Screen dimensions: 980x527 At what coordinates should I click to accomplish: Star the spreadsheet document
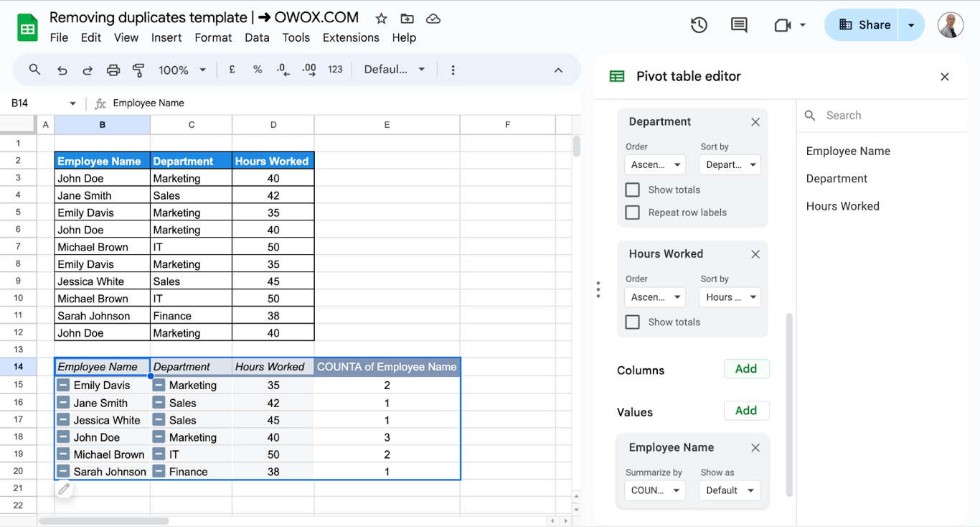click(381, 19)
